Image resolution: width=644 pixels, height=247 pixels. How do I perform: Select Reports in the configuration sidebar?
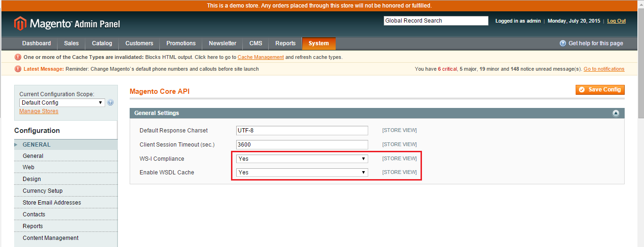click(66, 226)
